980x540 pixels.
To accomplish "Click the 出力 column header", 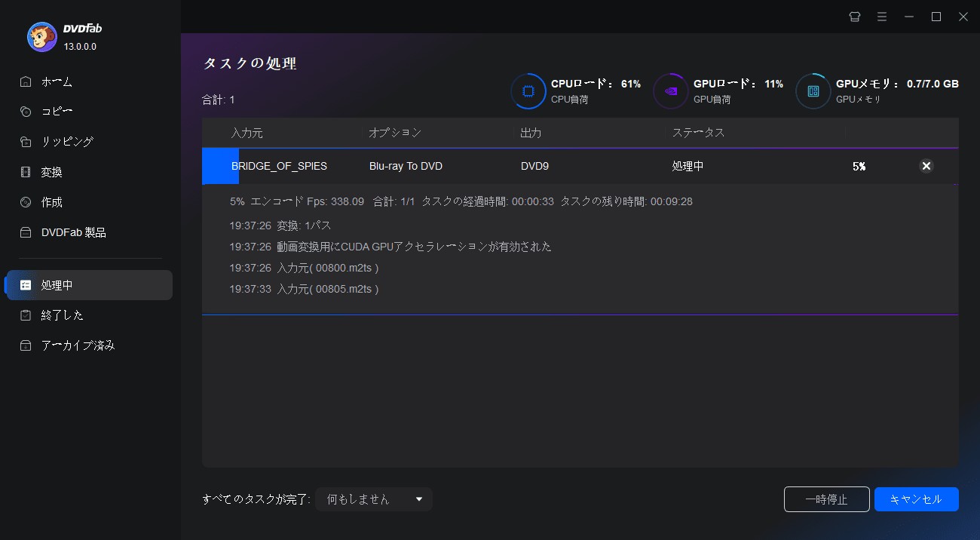I will tap(531, 133).
